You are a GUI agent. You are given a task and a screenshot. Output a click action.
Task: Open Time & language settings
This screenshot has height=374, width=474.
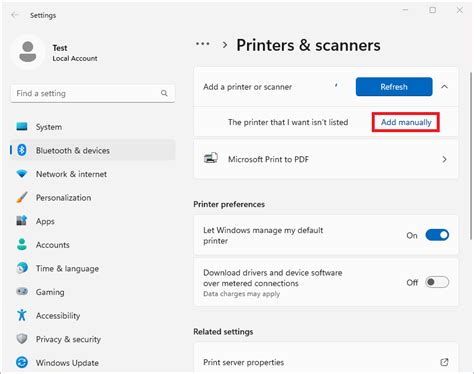[x=93, y=268]
